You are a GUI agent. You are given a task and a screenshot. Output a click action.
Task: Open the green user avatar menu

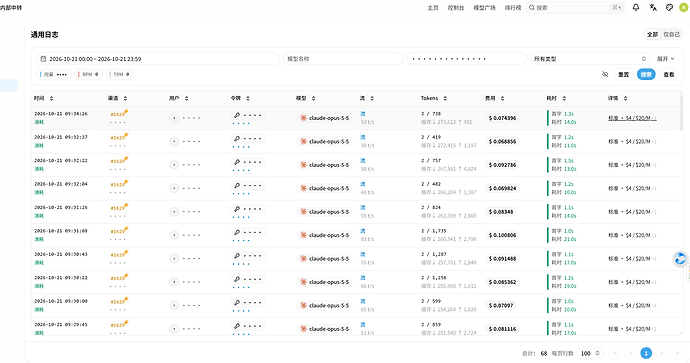tap(684, 7)
